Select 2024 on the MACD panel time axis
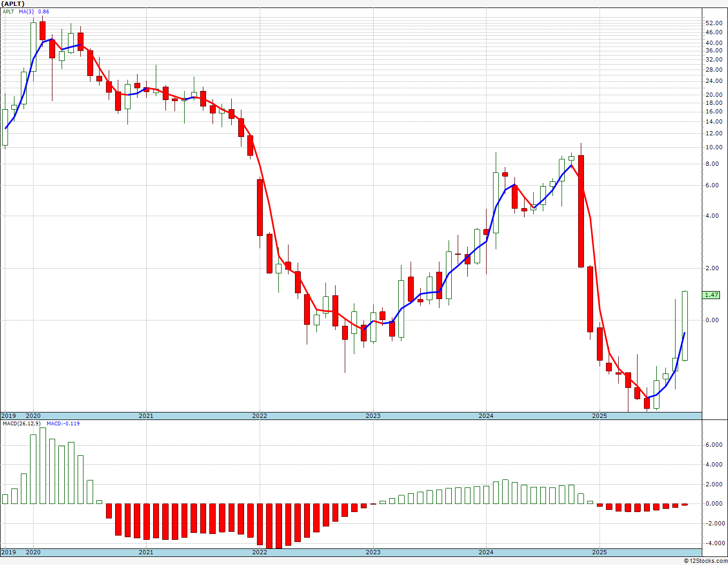 (x=486, y=552)
